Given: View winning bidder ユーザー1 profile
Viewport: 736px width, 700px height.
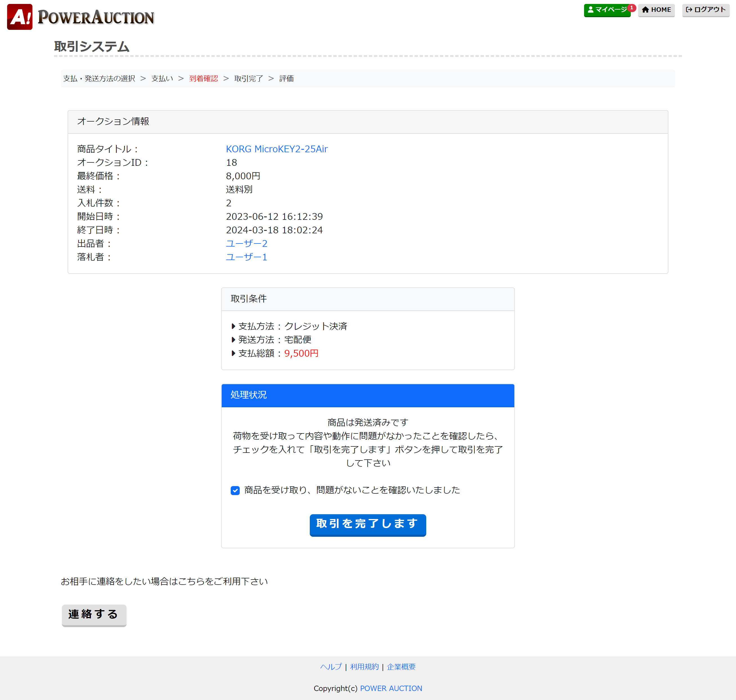Looking at the screenshot, I should click(x=246, y=257).
